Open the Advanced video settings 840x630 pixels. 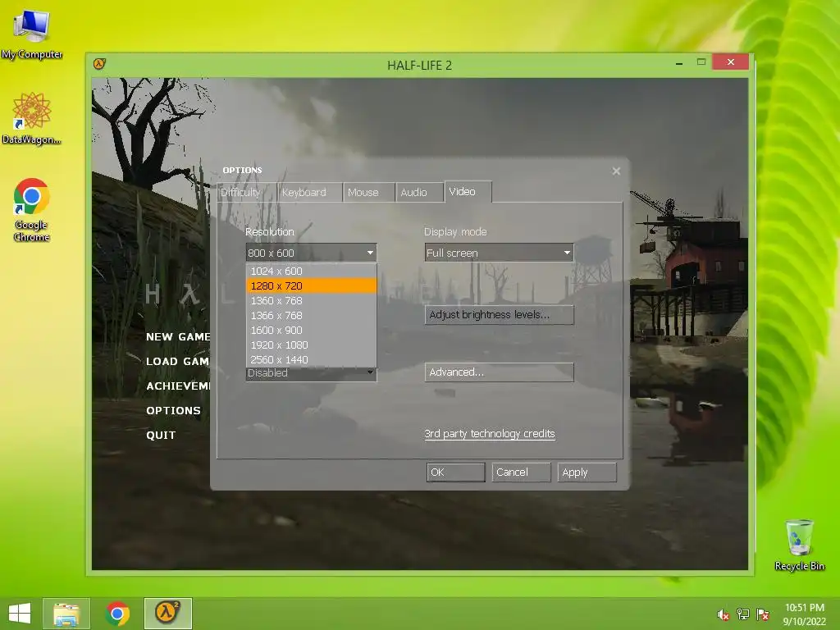coord(499,372)
